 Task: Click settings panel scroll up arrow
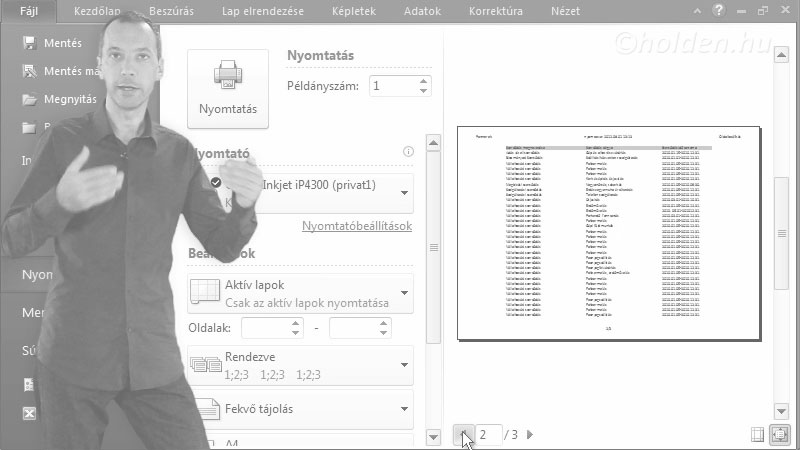pyautogui.click(x=433, y=143)
